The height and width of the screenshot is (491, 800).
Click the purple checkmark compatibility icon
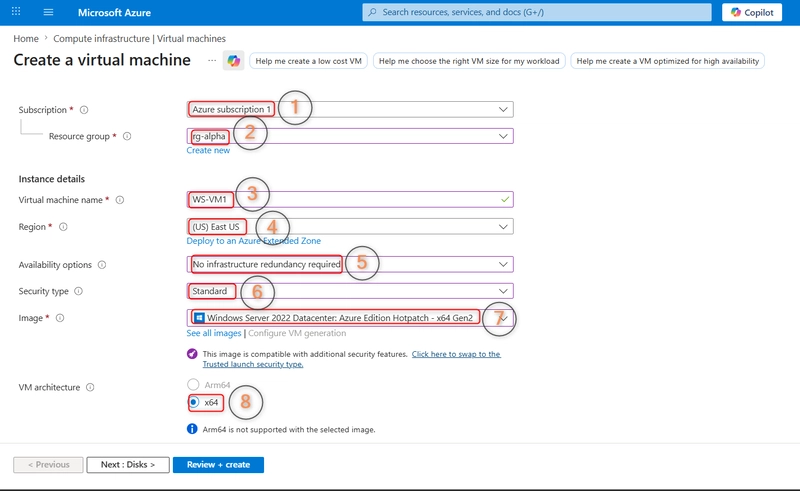(192, 354)
